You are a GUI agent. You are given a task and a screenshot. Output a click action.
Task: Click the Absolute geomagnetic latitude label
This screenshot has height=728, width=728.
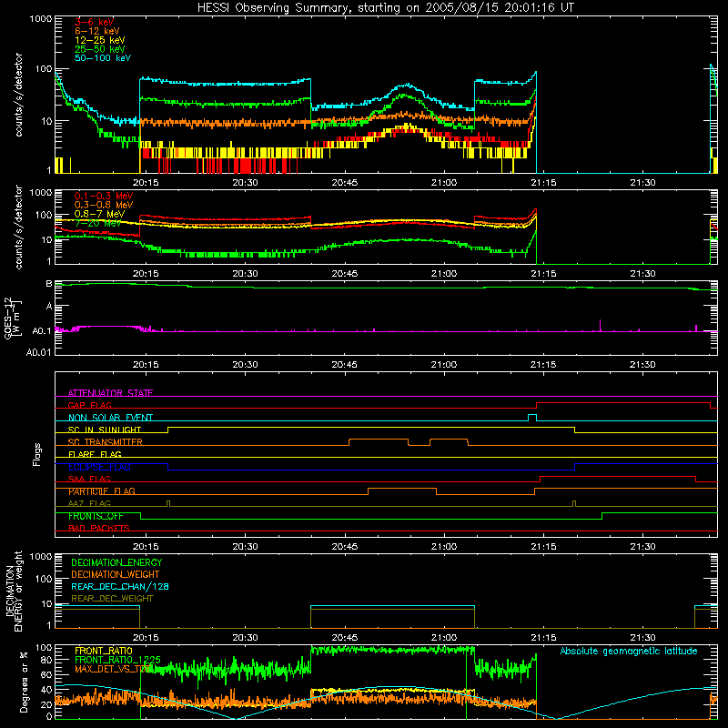(x=629, y=651)
